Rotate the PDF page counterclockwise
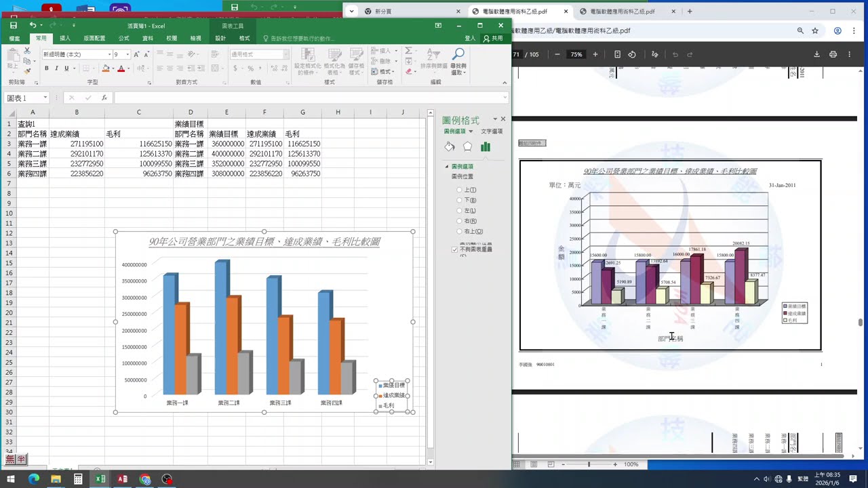Viewport: 868px width, 488px height. [632, 54]
